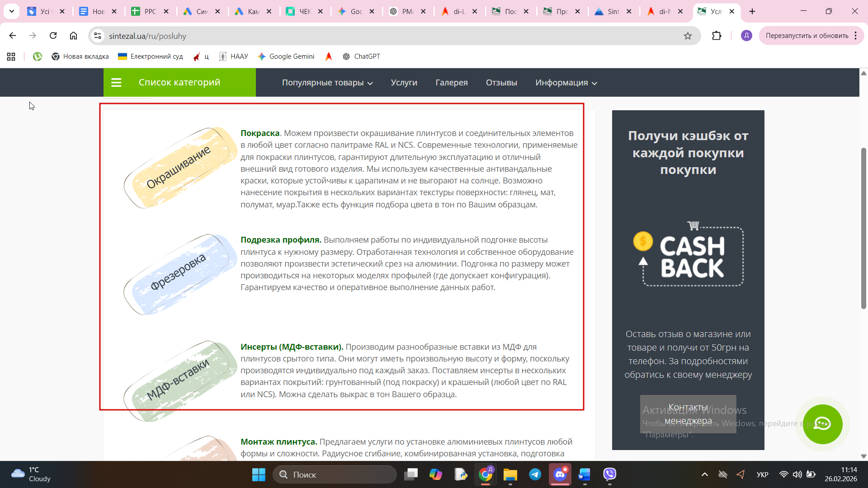868x488 pixels.
Task: Open the Отзывы menu item
Action: (x=501, y=83)
